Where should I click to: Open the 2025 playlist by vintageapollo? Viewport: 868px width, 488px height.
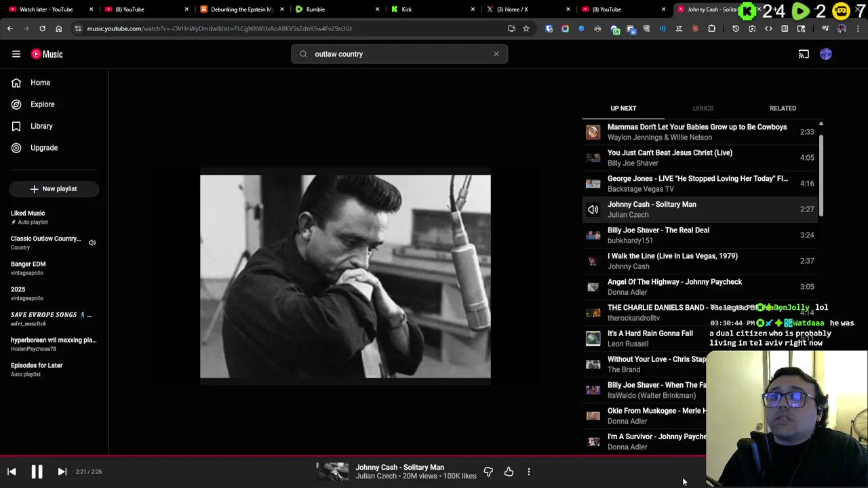tap(54, 293)
